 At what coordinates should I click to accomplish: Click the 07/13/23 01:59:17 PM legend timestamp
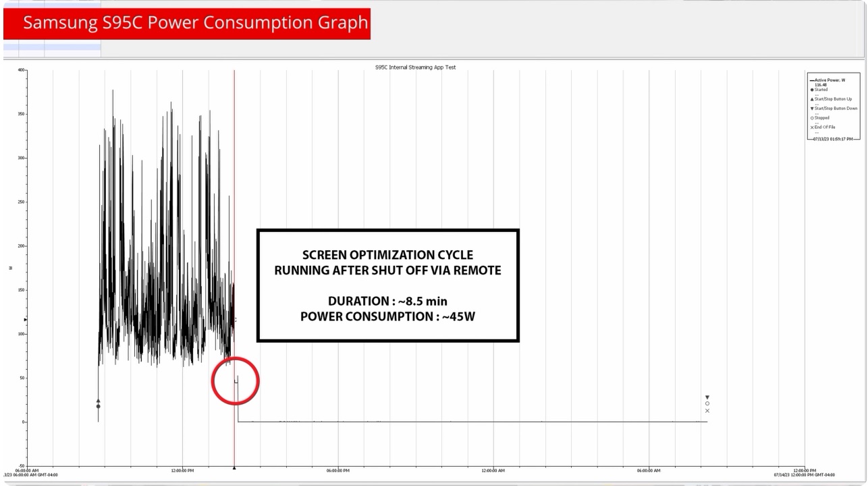(833, 139)
